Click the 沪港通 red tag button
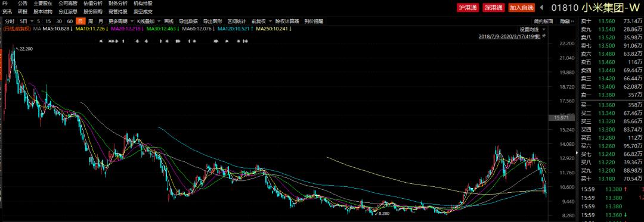 click(x=468, y=7)
